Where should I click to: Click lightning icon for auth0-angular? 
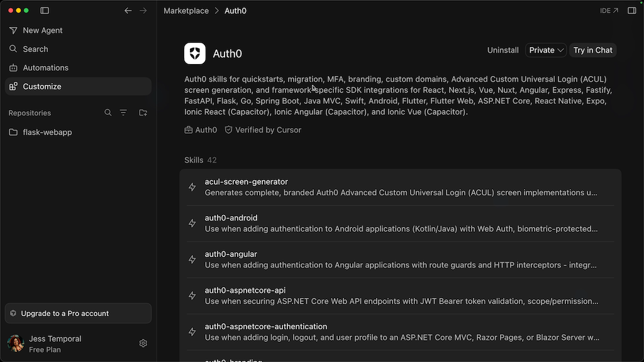tap(192, 260)
